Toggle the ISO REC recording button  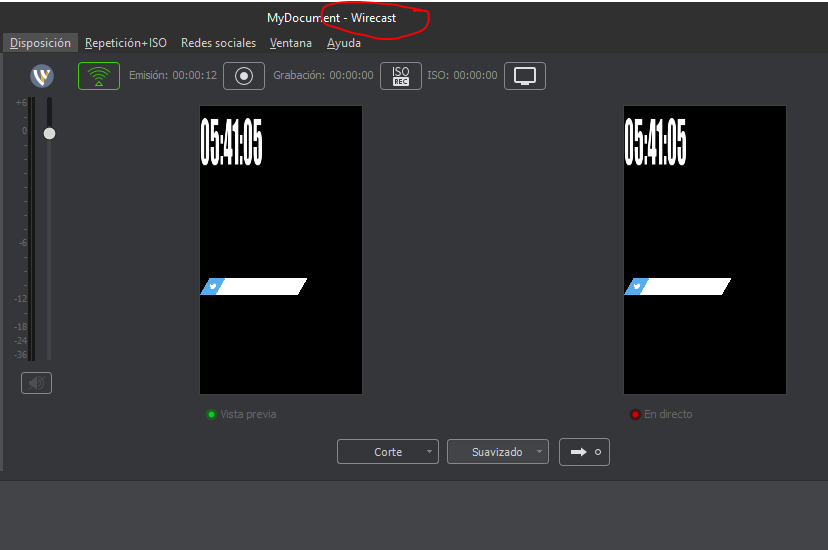tap(401, 76)
